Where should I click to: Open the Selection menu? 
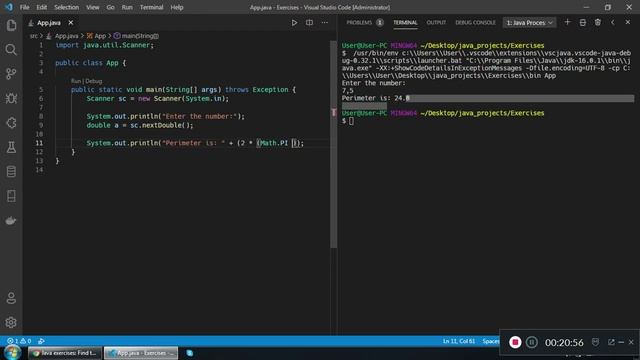pos(67,7)
